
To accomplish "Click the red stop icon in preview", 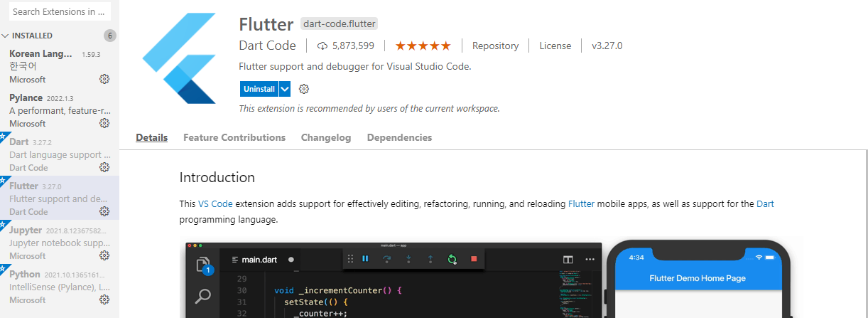I will [x=474, y=259].
